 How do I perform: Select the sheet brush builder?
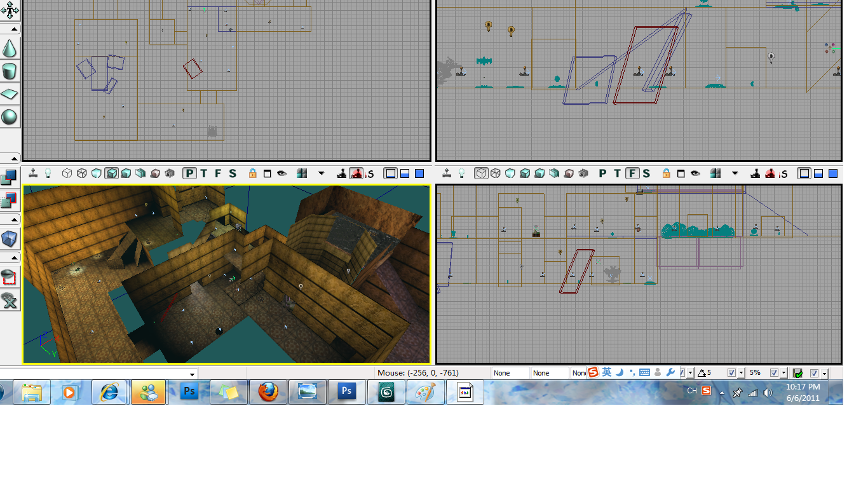point(10,94)
